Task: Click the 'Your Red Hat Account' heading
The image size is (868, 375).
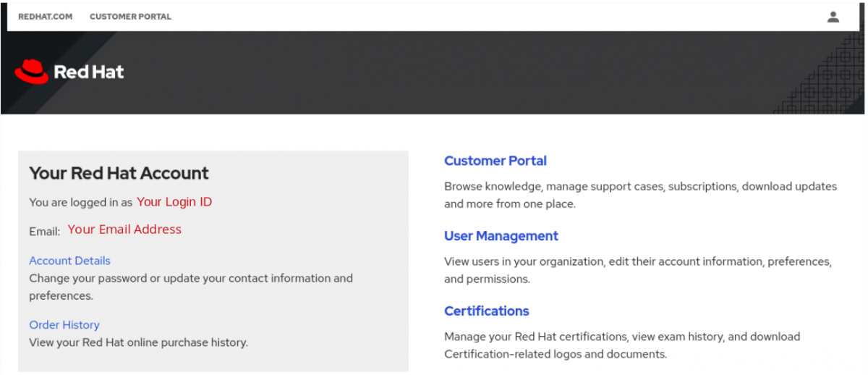Action: pyautogui.click(x=119, y=173)
